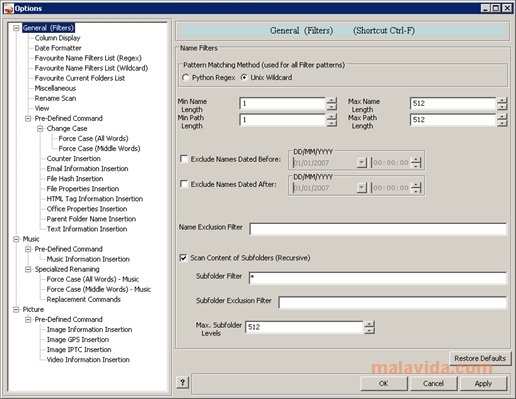Select the Unix Wildcard radio button

click(244, 78)
